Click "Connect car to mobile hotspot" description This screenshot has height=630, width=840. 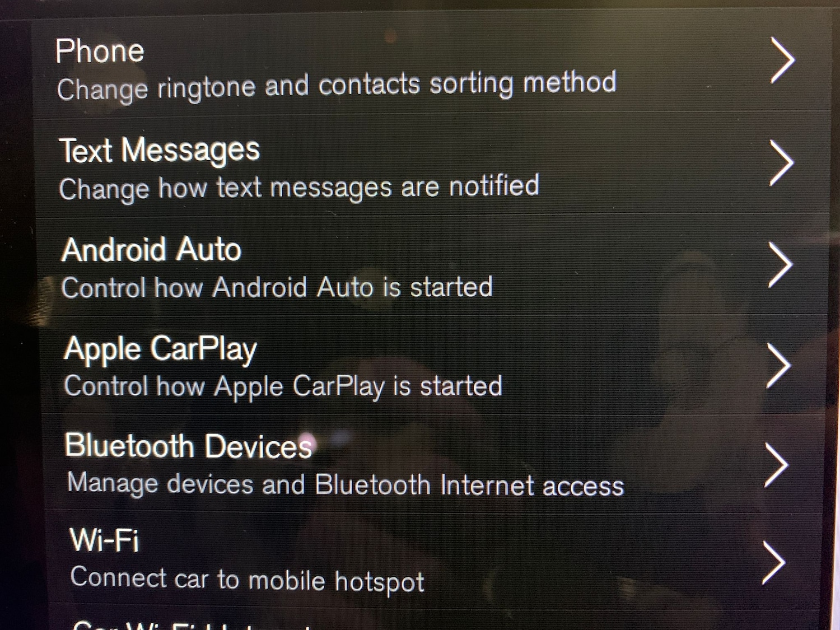click(248, 580)
